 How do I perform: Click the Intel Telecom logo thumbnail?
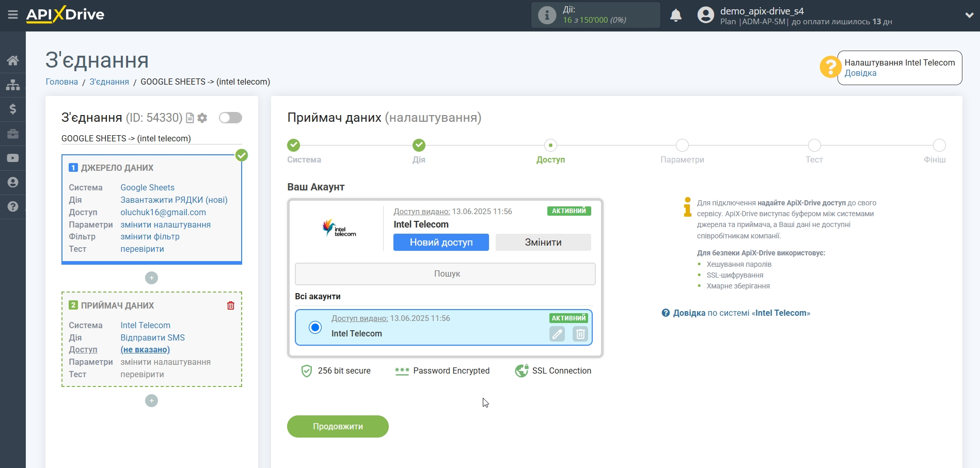[339, 228]
